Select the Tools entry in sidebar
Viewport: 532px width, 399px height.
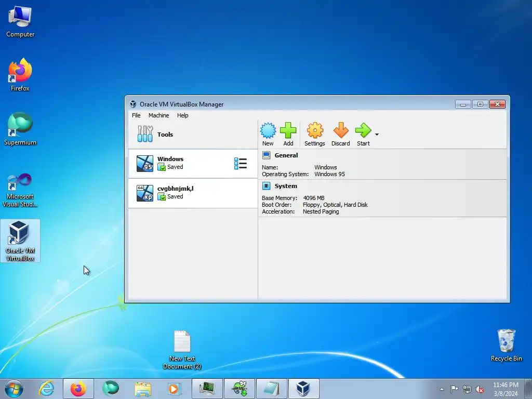pyautogui.click(x=193, y=135)
